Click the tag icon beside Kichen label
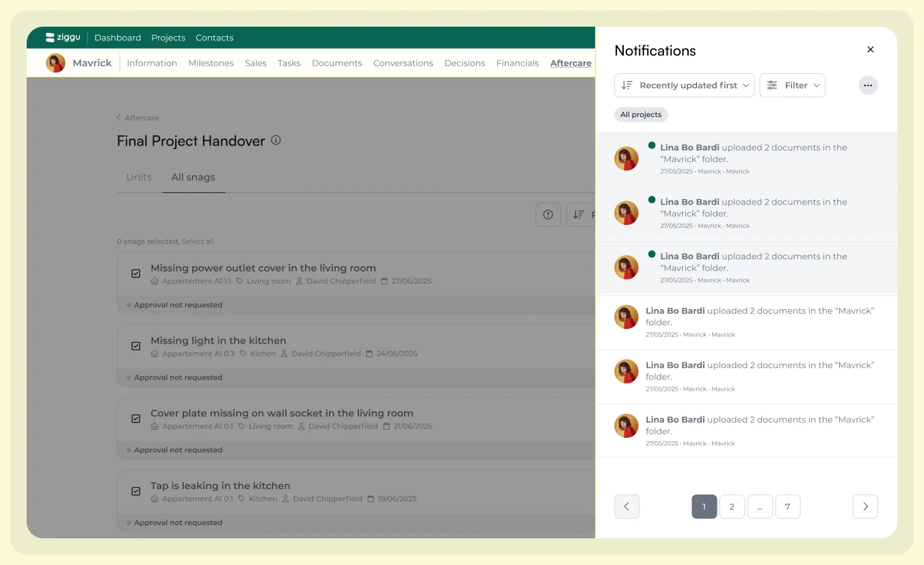Viewport: 924px width, 565px height. (243, 354)
